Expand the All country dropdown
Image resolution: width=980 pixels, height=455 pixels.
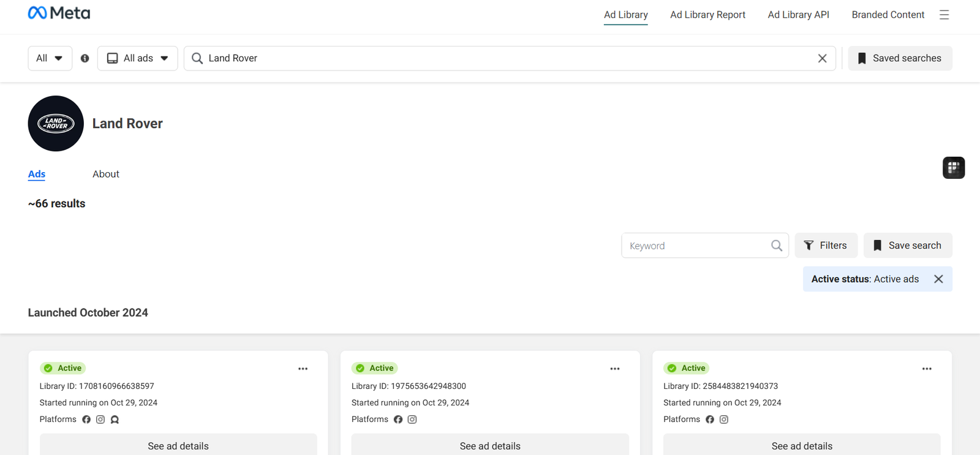50,58
